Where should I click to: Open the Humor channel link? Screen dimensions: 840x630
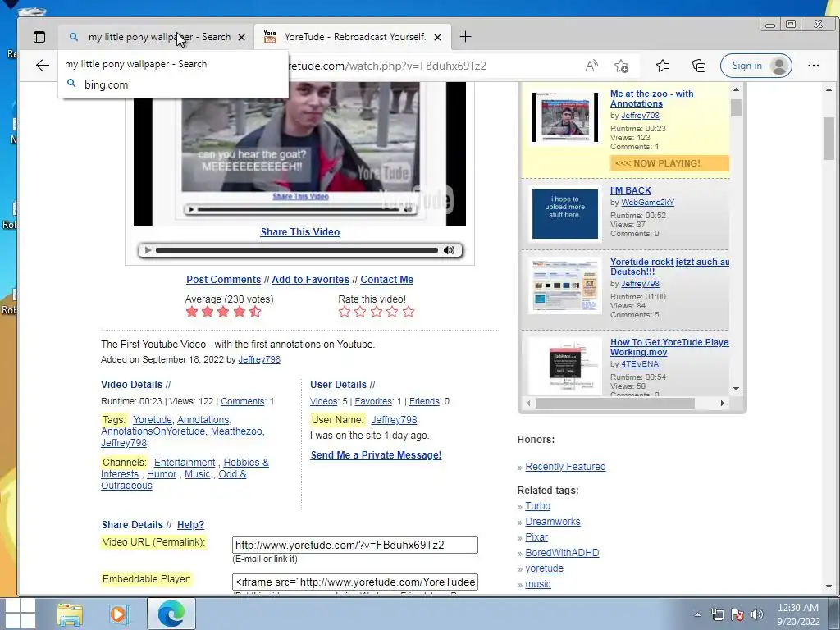coord(162,474)
